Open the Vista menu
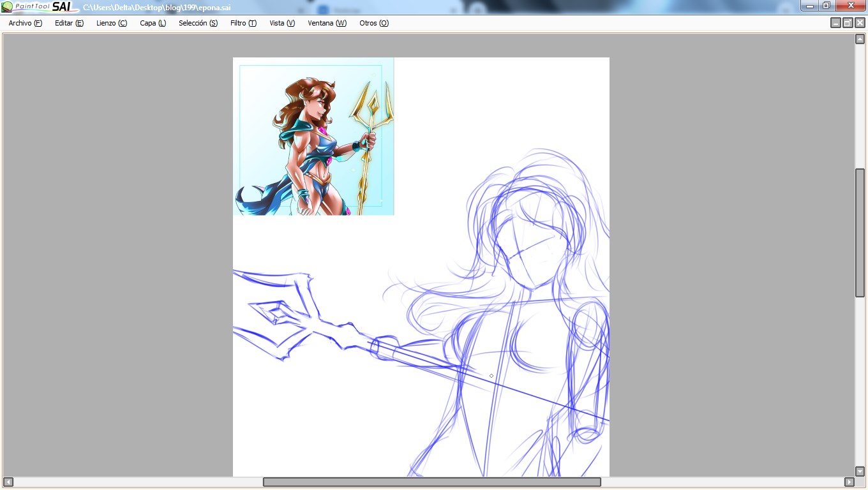Viewport: 868px width, 490px height. click(282, 23)
